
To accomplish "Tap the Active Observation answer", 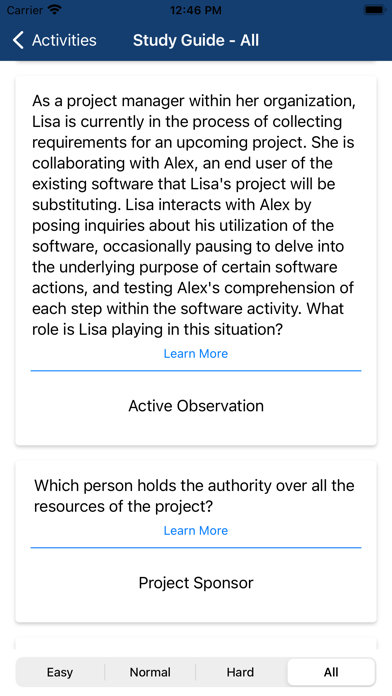I will tap(196, 406).
